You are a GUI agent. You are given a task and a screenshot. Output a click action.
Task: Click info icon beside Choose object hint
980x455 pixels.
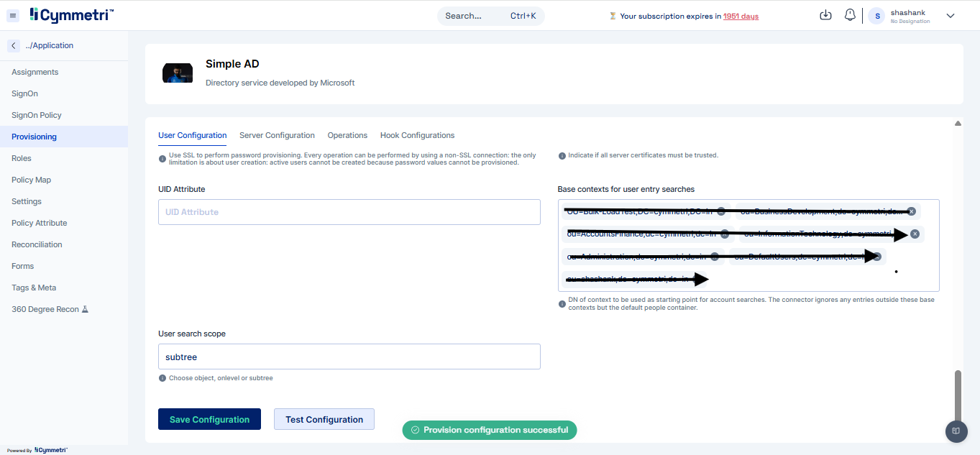pyautogui.click(x=162, y=378)
